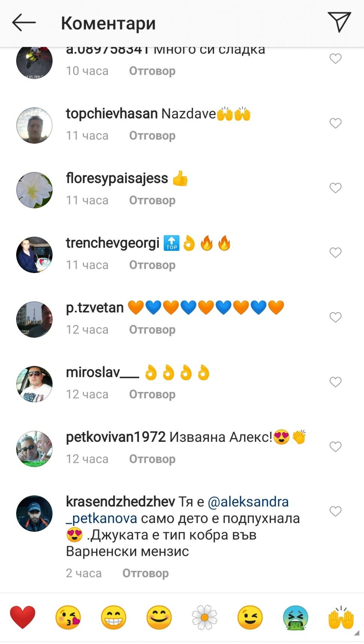This screenshot has height=644, width=364.
Task: Insert the raised hands emoji
Action: coord(341,617)
